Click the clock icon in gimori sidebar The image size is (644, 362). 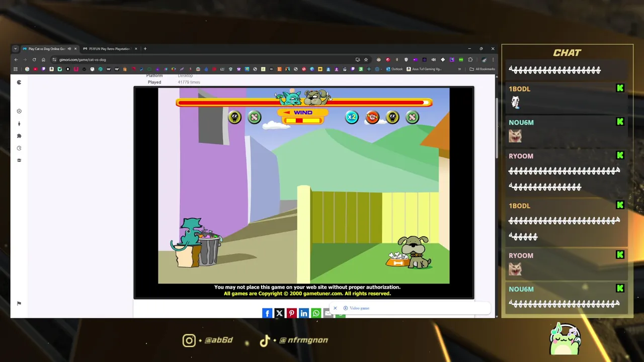click(x=19, y=148)
